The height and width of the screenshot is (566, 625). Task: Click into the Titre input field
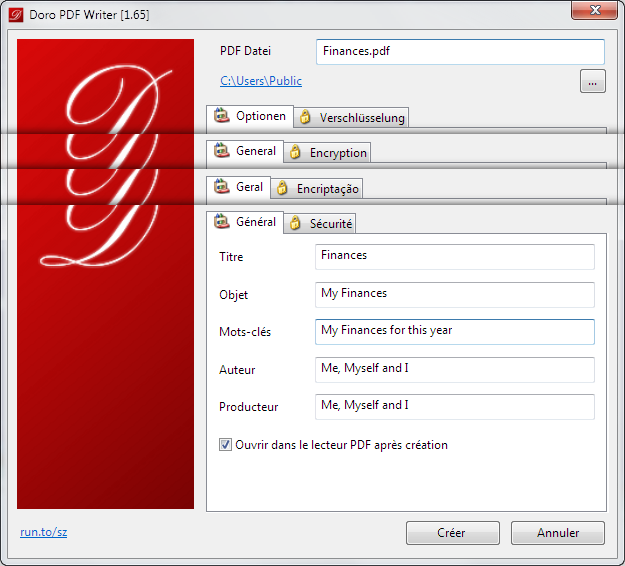pyautogui.click(x=455, y=257)
